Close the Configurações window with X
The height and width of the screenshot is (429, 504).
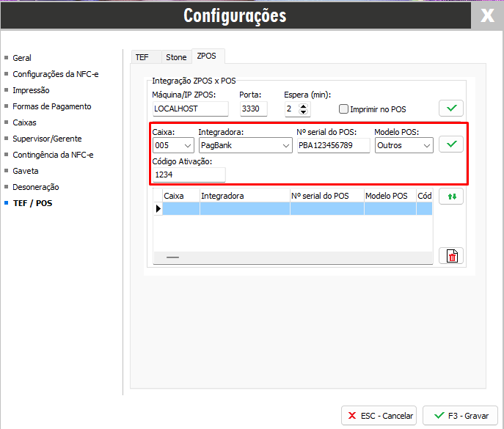[x=487, y=15]
